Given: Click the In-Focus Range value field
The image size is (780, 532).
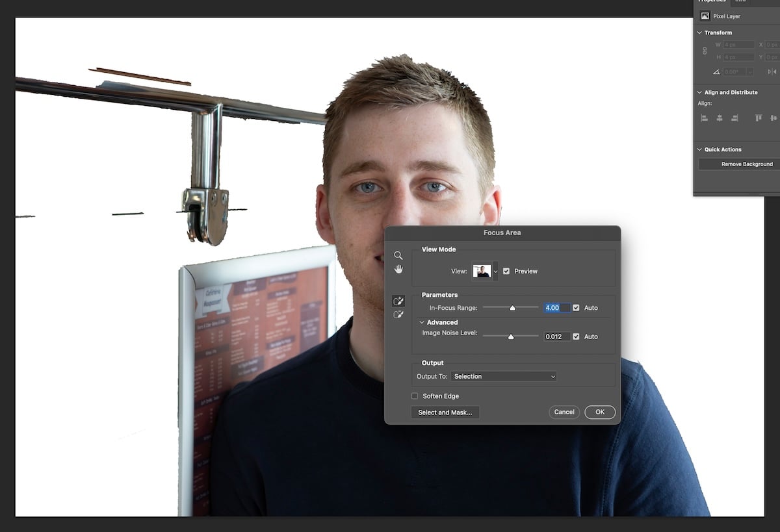Looking at the screenshot, I should click(556, 308).
